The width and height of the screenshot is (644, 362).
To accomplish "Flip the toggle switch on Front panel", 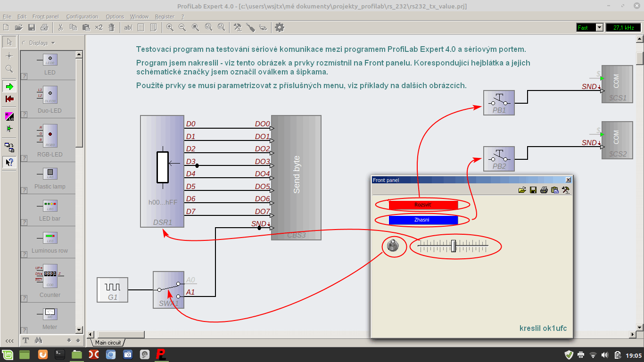I will (x=393, y=246).
